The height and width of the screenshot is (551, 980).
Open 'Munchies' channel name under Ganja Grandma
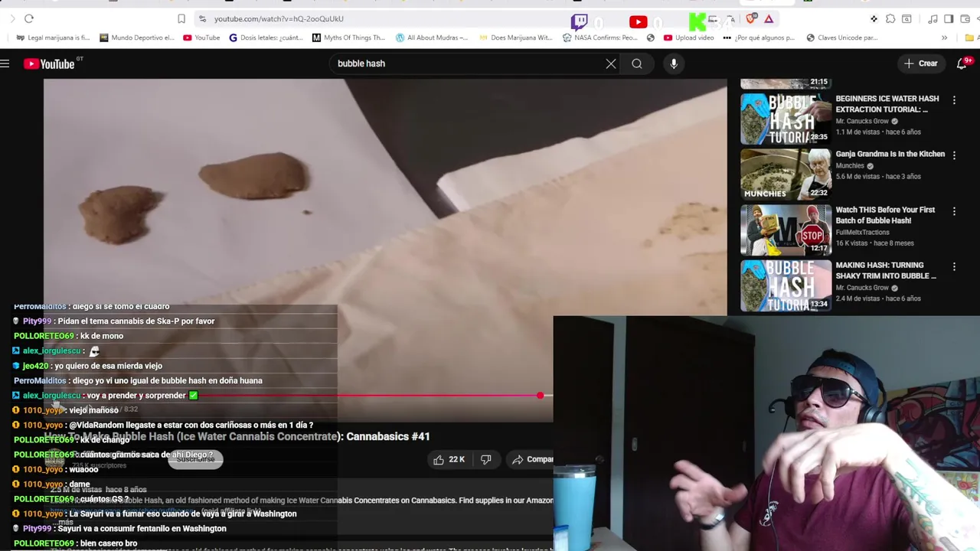(850, 165)
